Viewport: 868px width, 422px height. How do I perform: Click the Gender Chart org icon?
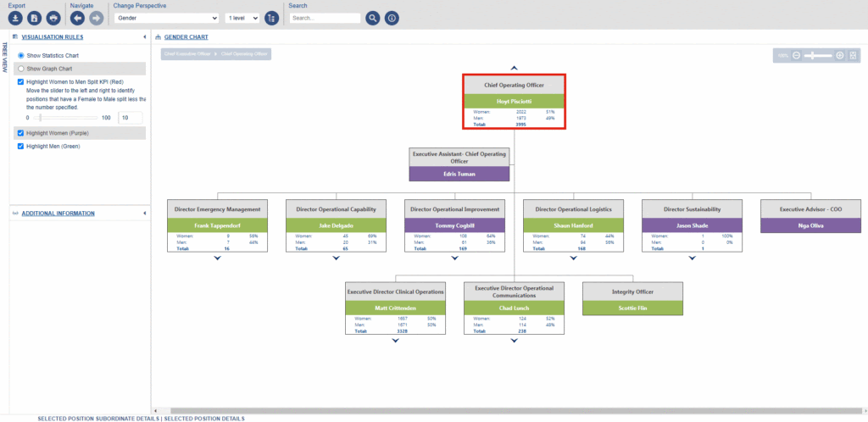tap(159, 37)
